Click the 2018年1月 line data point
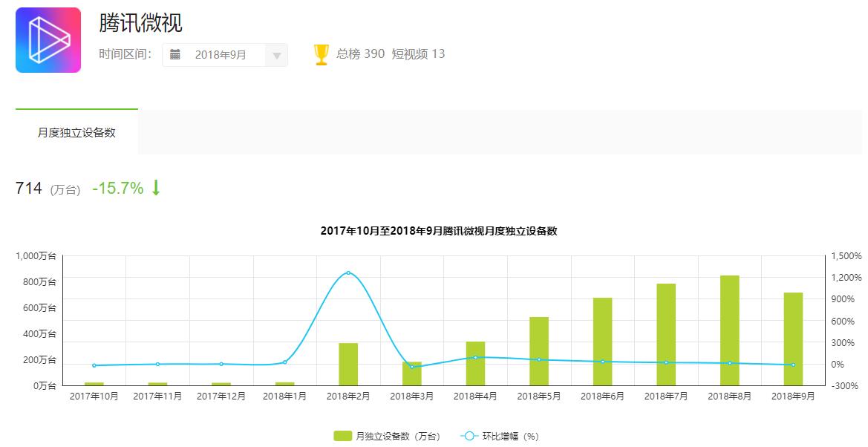 point(284,362)
